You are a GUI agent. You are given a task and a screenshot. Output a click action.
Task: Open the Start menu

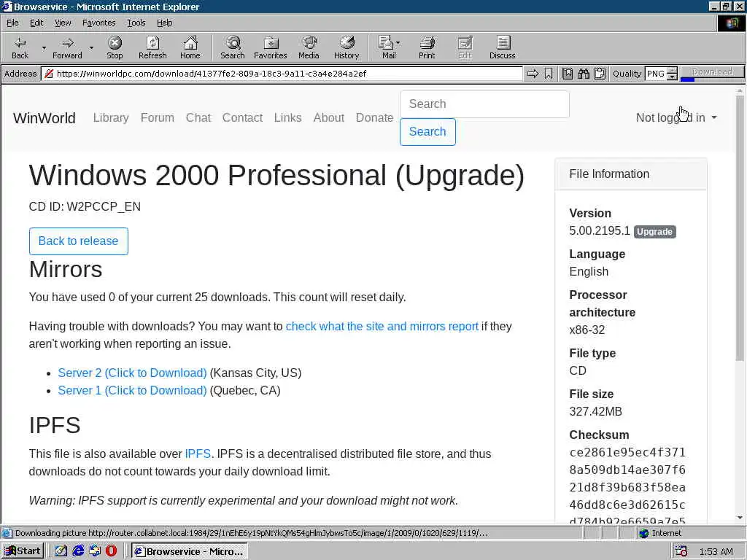[23, 551]
